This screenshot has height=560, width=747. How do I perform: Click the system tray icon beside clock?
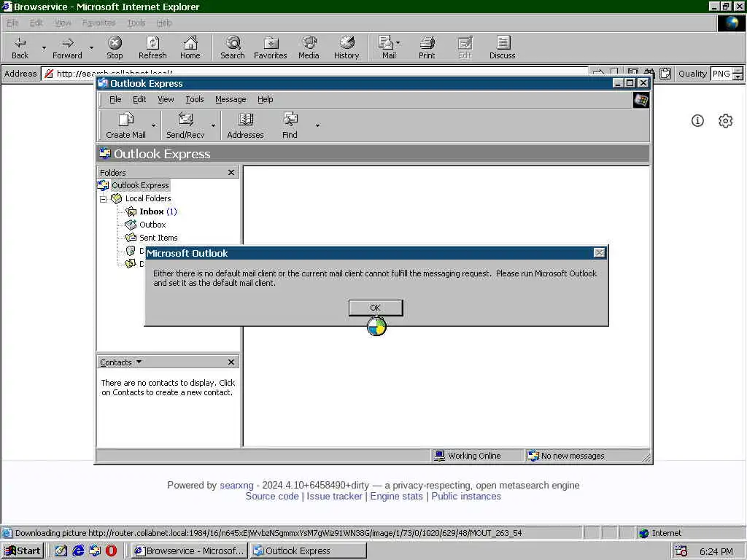(681, 551)
